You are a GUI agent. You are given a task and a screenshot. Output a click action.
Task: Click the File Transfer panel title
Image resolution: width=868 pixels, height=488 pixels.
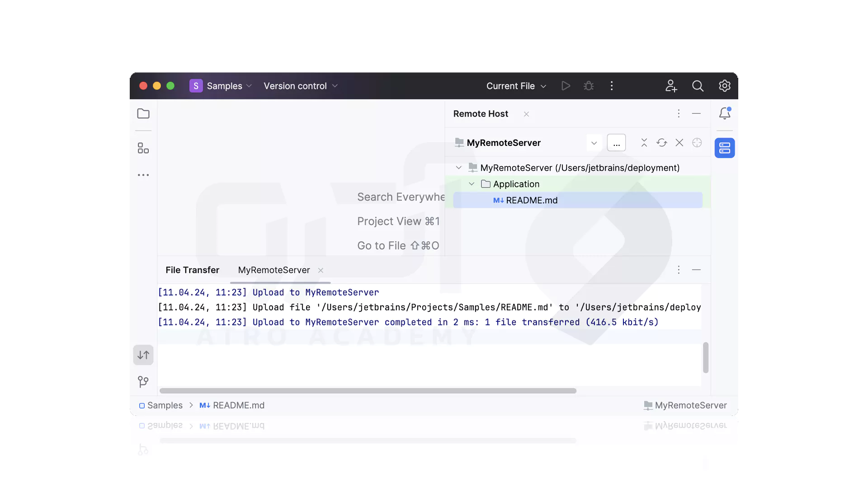192,270
